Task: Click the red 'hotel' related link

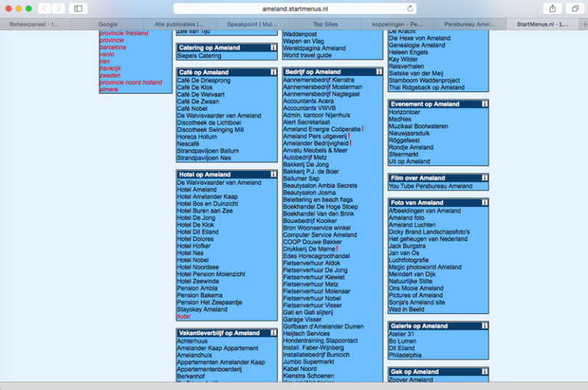Action: point(184,316)
